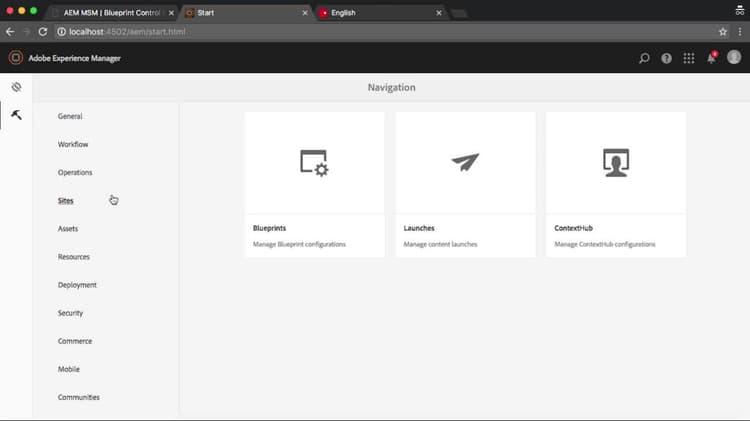
Task: Select the Tools hammer rail icon
Action: [x=16, y=115]
